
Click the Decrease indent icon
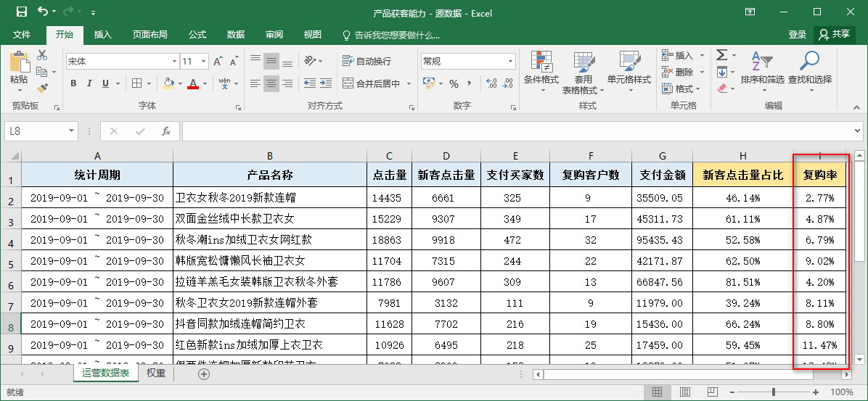(x=310, y=83)
